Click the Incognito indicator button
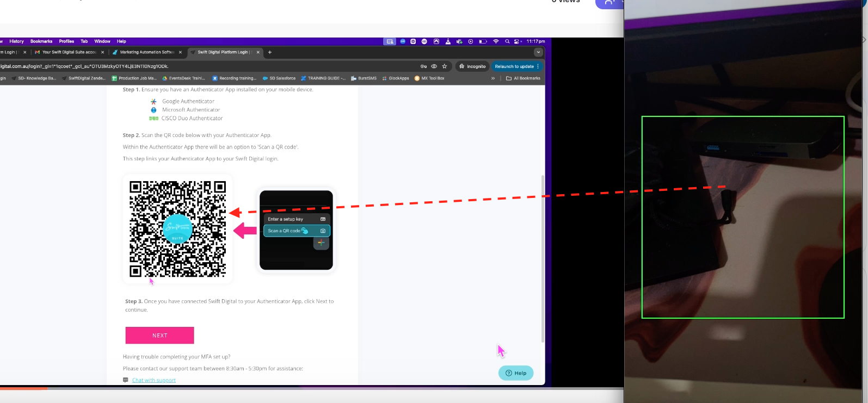Viewport: 868px width, 403px height. [x=472, y=66]
